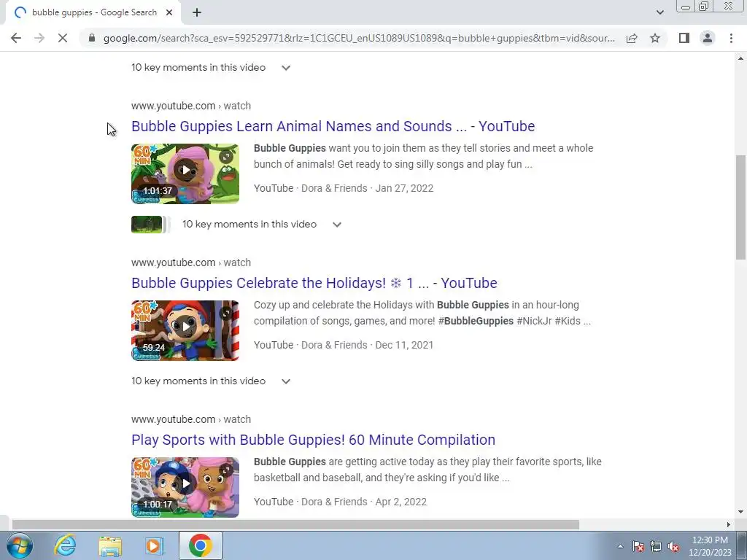
Task: Open the taskbar clock showing 12:30 PM
Action: pyautogui.click(x=710, y=546)
